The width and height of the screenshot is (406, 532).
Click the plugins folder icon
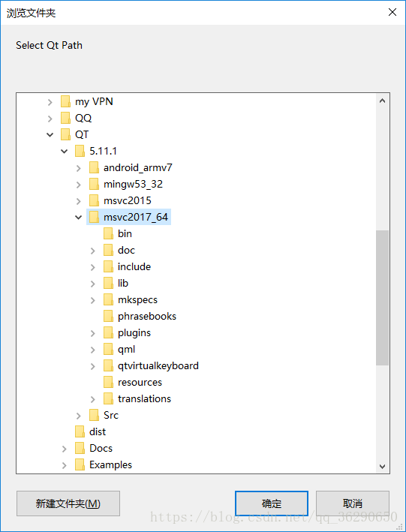[108, 333]
